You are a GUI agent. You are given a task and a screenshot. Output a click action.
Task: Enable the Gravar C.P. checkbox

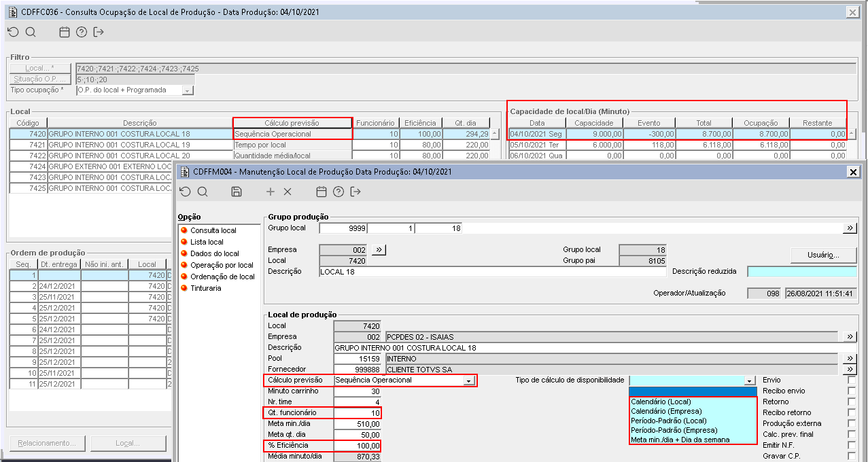point(852,456)
